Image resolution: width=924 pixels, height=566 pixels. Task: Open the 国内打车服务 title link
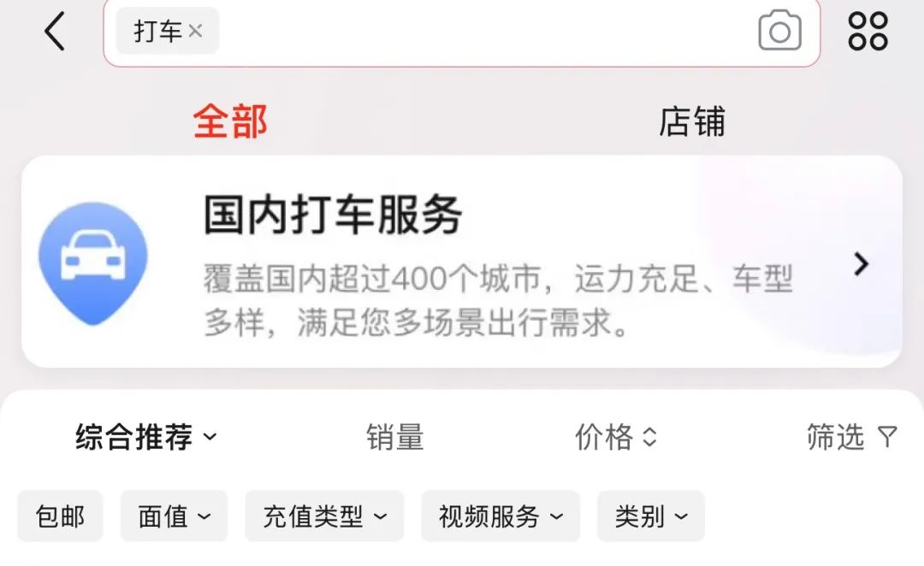click(333, 215)
